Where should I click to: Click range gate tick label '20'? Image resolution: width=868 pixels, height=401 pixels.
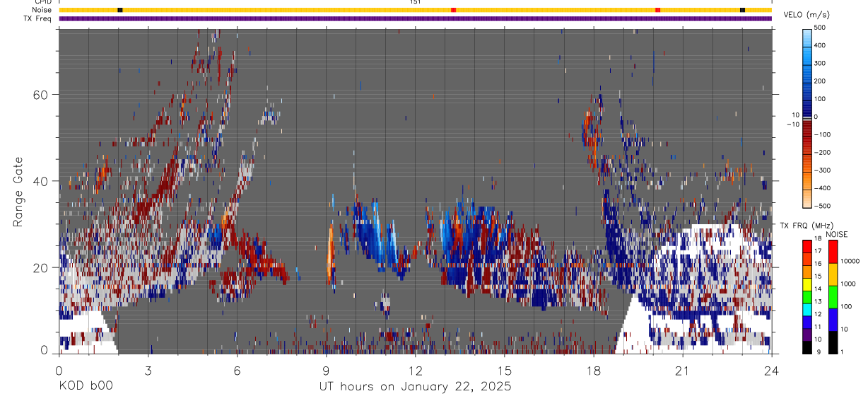(x=42, y=267)
